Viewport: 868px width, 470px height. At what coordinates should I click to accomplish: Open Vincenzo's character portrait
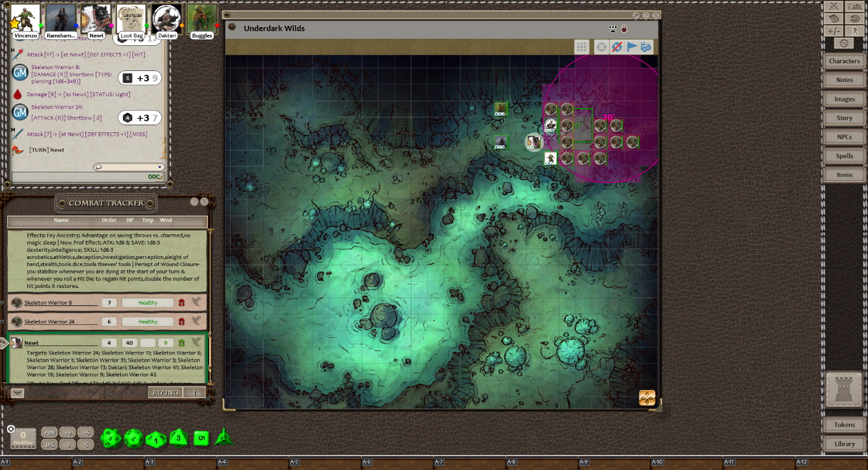click(x=25, y=18)
